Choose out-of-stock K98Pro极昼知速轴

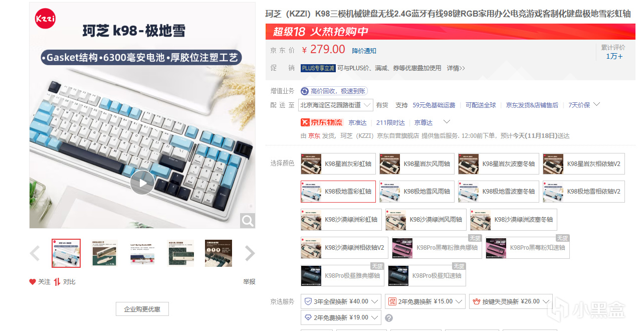tap(427, 276)
